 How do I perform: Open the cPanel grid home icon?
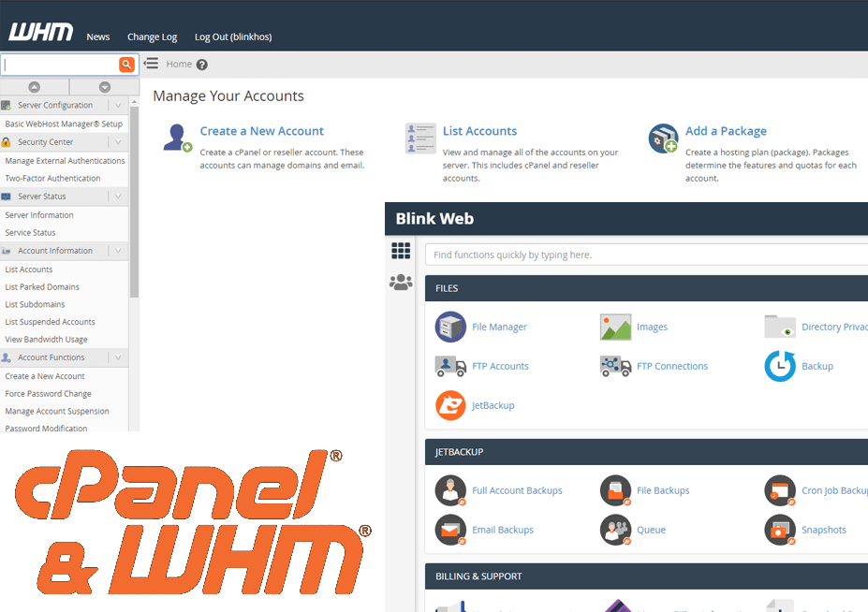pyautogui.click(x=401, y=251)
